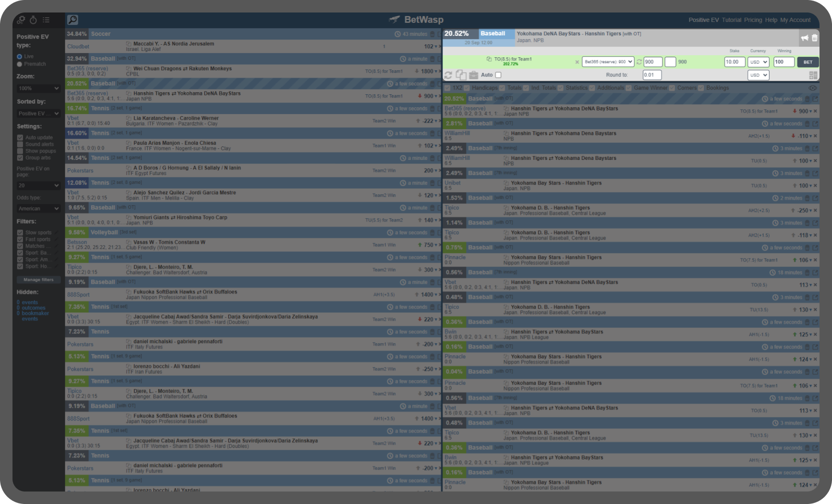This screenshot has height=504, width=832.
Task: Click the magnifying glass search icon
Action: tap(73, 20)
